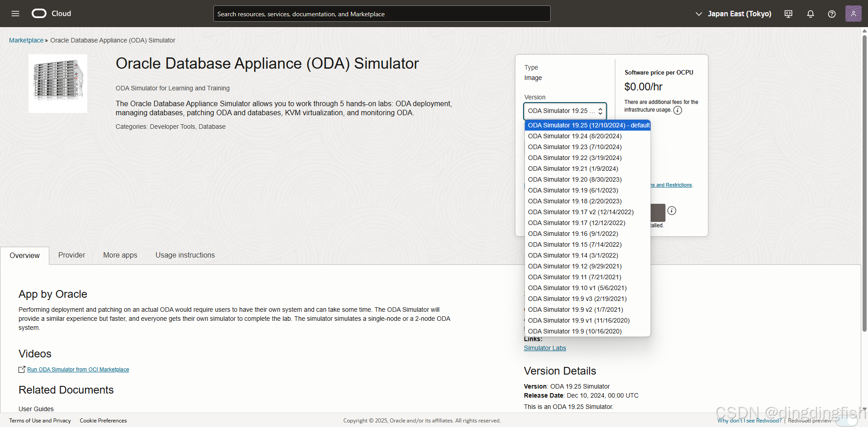Open Cookie Preferences in footer
This screenshot has width=868, height=427.
(x=103, y=421)
